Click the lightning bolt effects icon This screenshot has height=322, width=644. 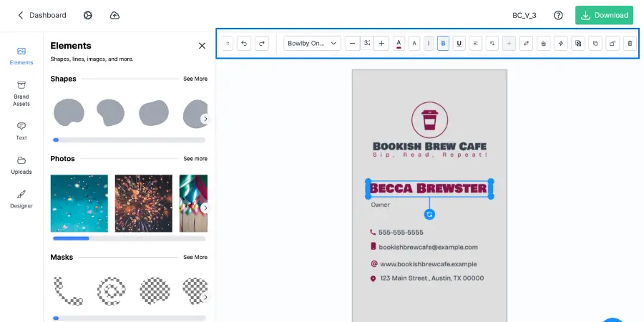pos(560,43)
